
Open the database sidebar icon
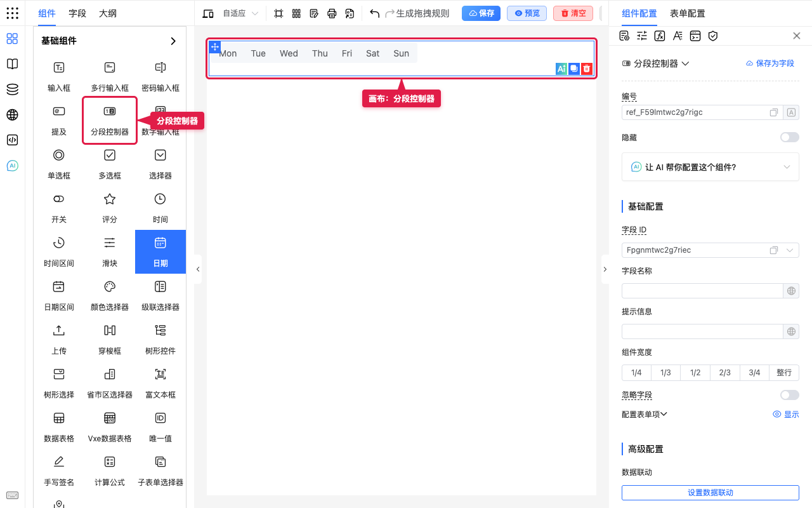(12, 90)
